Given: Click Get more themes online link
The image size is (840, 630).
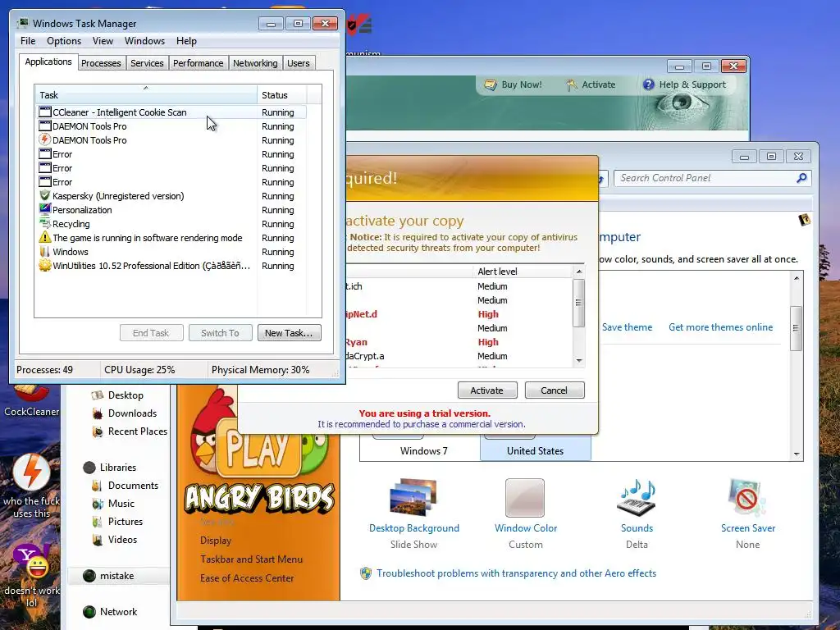Looking at the screenshot, I should click(x=720, y=327).
